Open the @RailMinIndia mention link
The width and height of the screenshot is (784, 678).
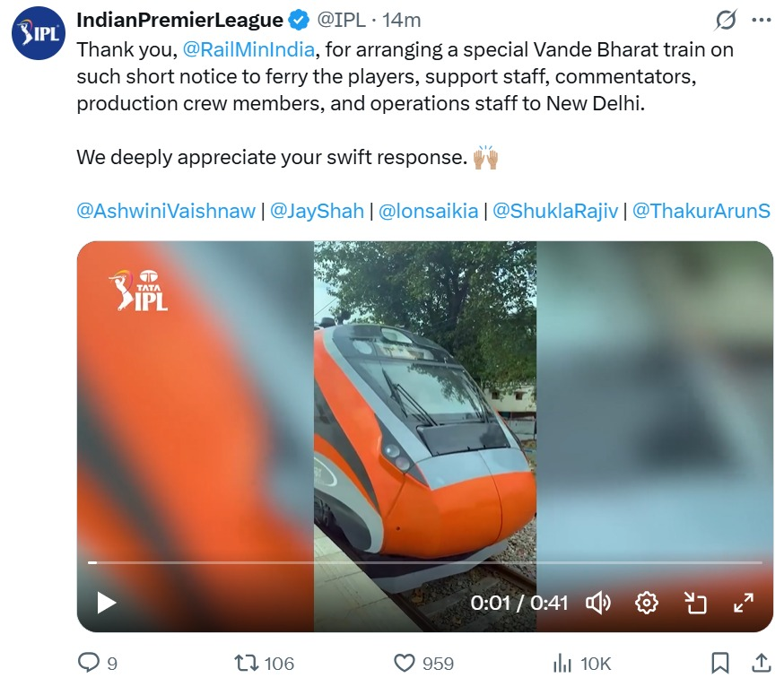(248, 49)
